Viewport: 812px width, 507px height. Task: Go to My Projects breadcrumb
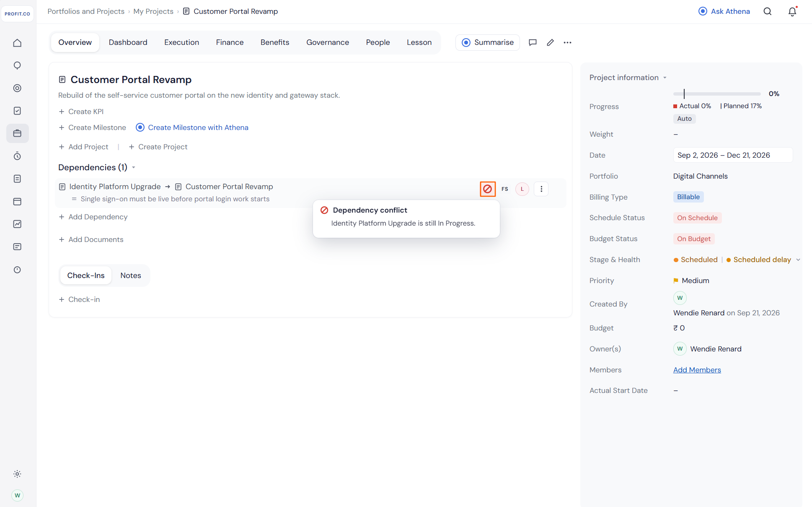[x=153, y=11]
